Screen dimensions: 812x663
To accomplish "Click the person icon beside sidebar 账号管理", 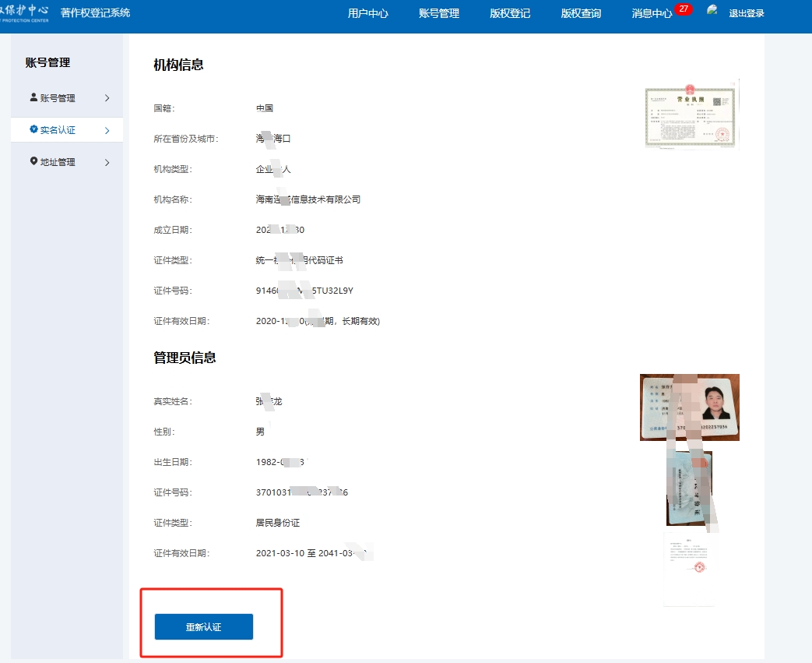I will tap(33, 97).
